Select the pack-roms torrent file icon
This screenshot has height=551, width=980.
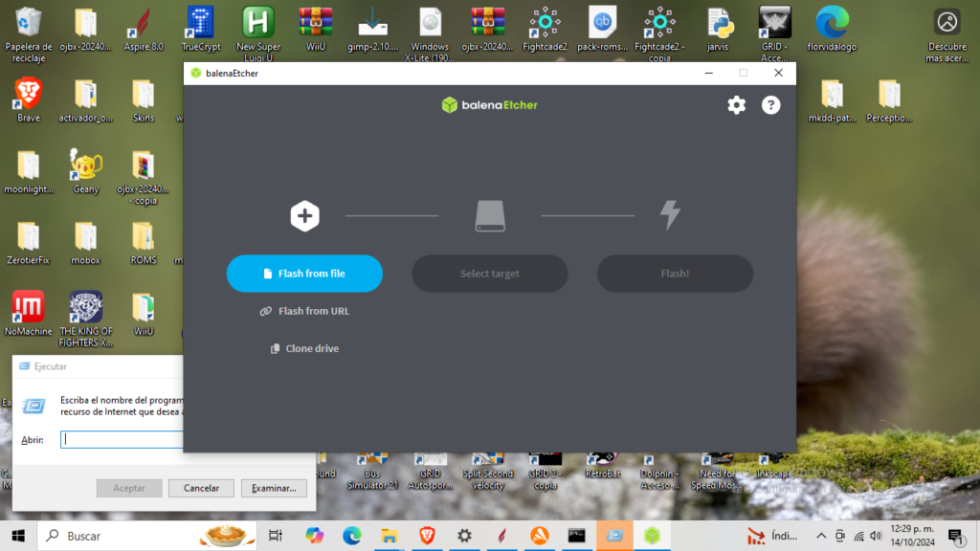click(603, 30)
